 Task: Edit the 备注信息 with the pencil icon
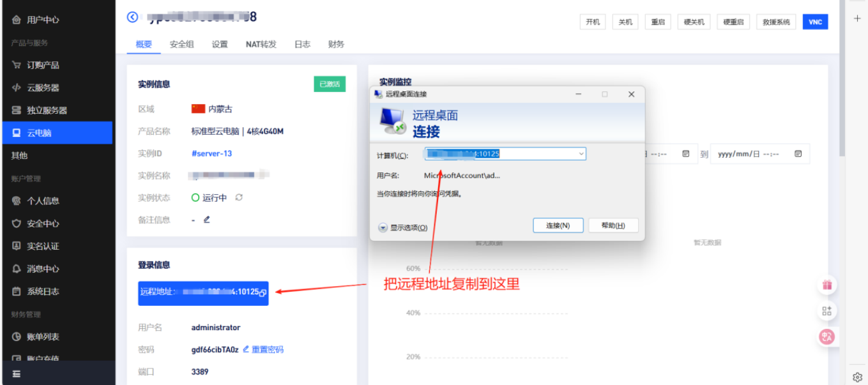pyautogui.click(x=206, y=220)
